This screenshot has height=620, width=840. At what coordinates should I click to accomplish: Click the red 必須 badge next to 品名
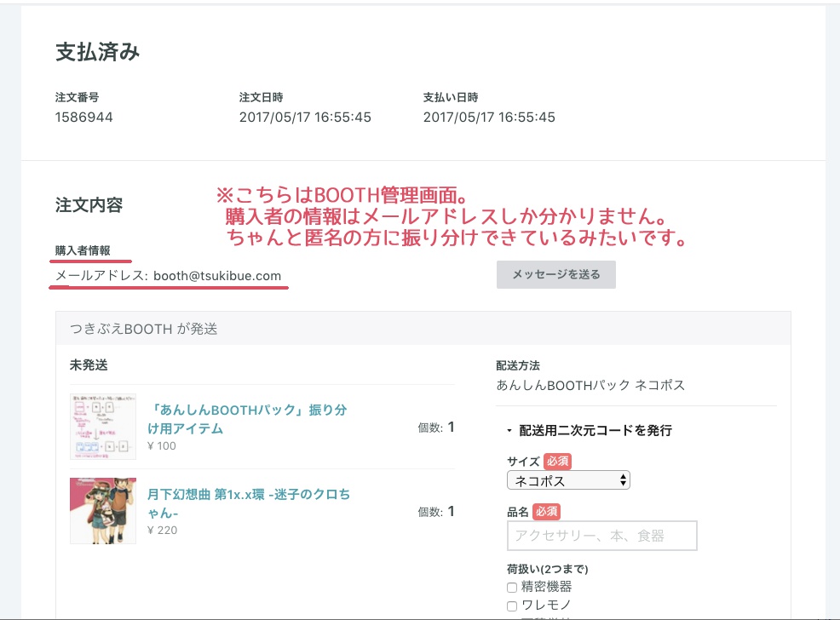pyautogui.click(x=546, y=512)
